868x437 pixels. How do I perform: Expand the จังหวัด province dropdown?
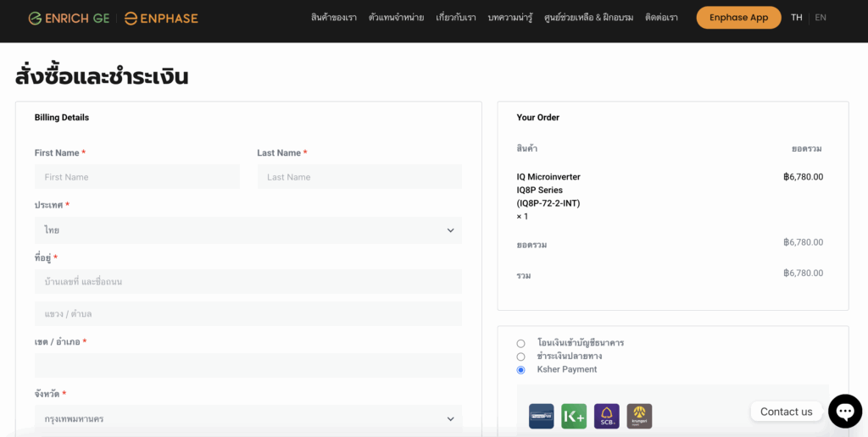pyautogui.click(x=248, y=418)
